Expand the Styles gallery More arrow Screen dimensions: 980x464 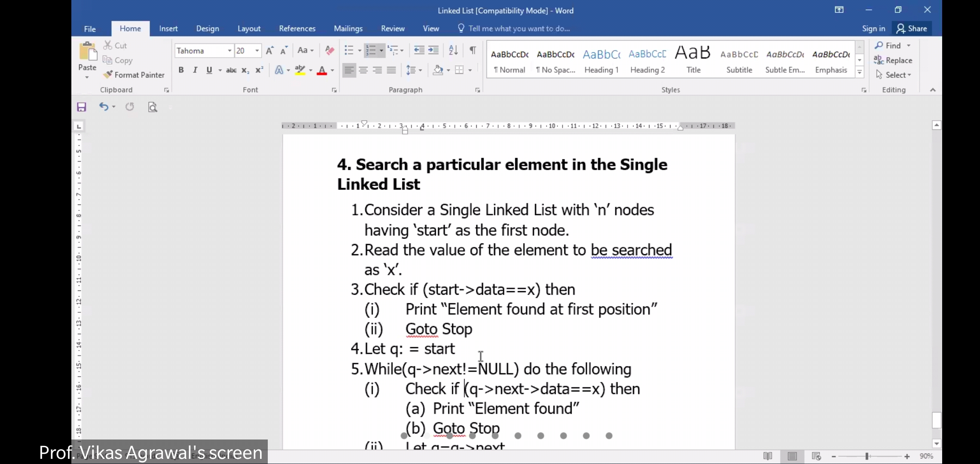coord(860,73)
